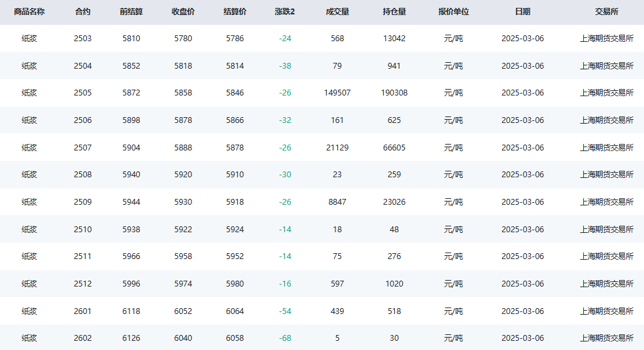Click the 涨跌2 column header
644x350 pixels.
click(284, 12)
